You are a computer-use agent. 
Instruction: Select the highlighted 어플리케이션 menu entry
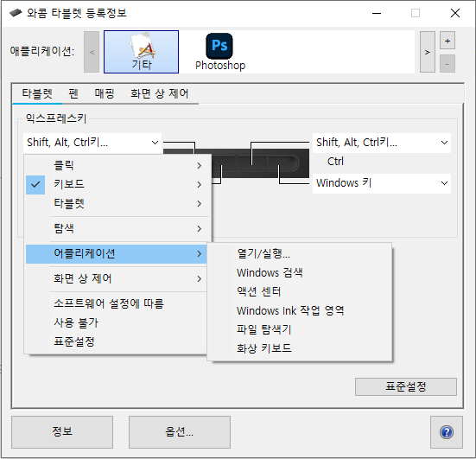(117, 253)
